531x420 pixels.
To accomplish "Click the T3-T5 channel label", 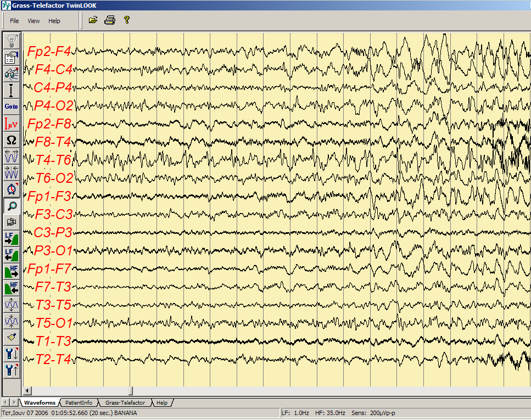I will [53, 305].
